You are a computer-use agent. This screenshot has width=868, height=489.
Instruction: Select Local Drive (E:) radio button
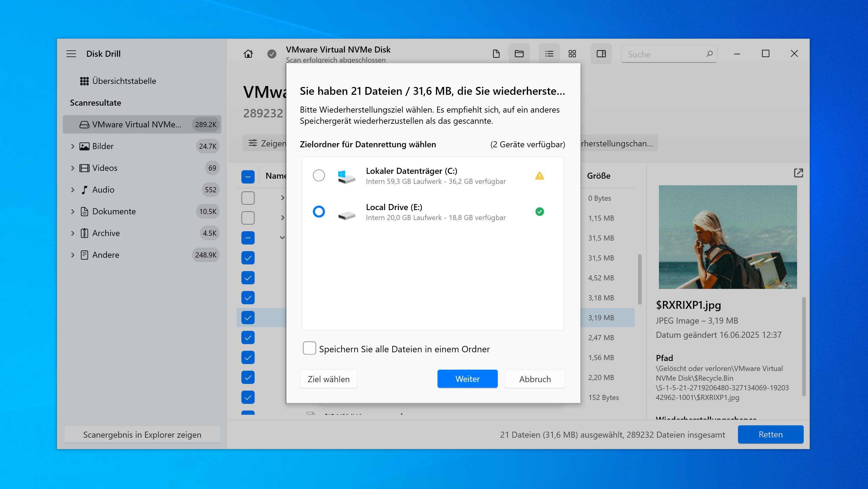pos(318,212)
